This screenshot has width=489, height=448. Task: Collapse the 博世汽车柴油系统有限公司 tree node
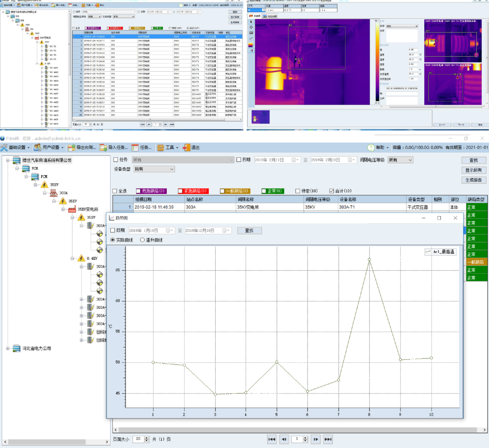(x=8, y=160)
